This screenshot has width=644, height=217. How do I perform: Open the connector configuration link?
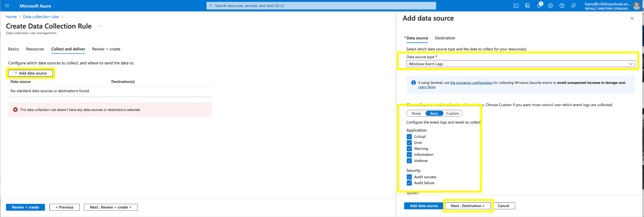pyautogui.click(x=471, y=83)
